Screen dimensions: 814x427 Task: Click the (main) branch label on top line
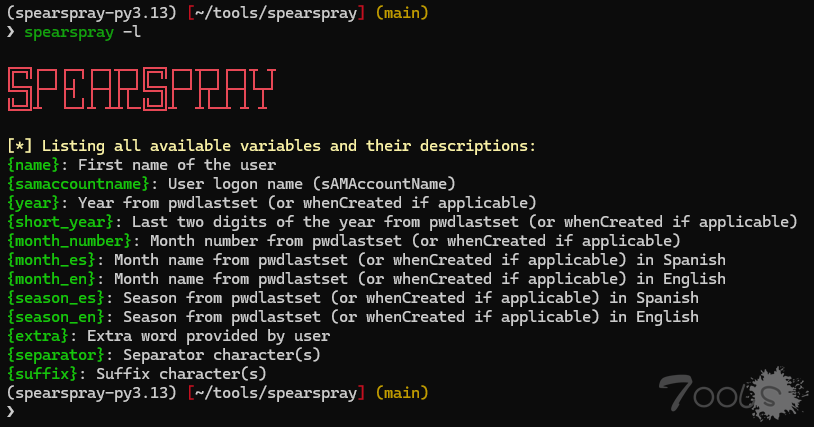(400, 13)
